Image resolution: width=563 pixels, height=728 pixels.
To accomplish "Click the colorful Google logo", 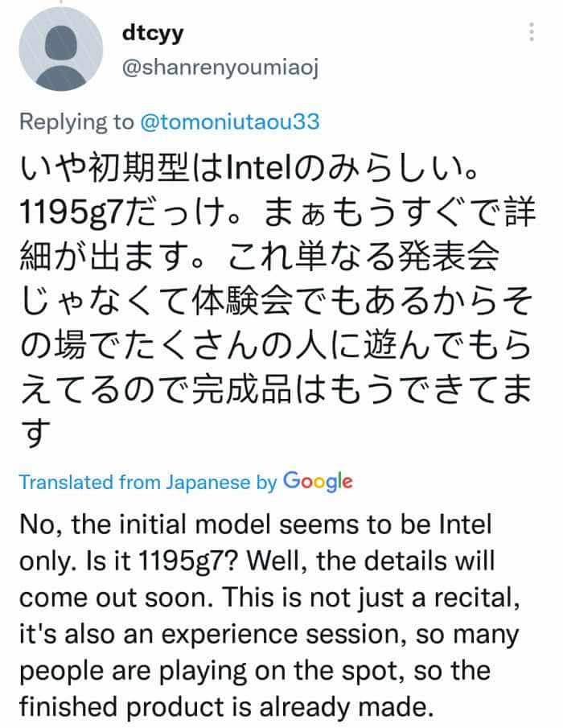I will pyautogui.click(x=318, y=482).
